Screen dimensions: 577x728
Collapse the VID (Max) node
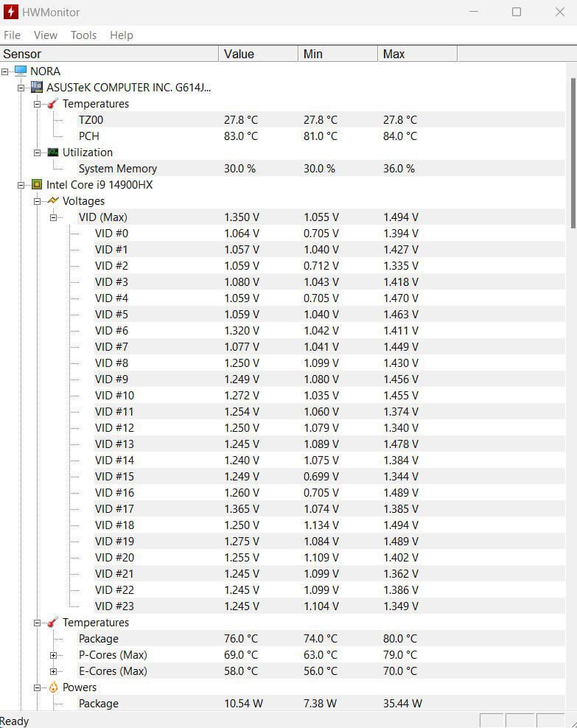pos(53,218)
